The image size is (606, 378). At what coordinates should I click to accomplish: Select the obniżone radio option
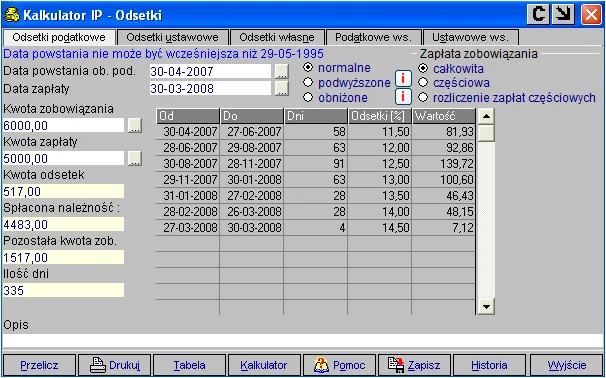pyautogui.click(x=308, y=97)
